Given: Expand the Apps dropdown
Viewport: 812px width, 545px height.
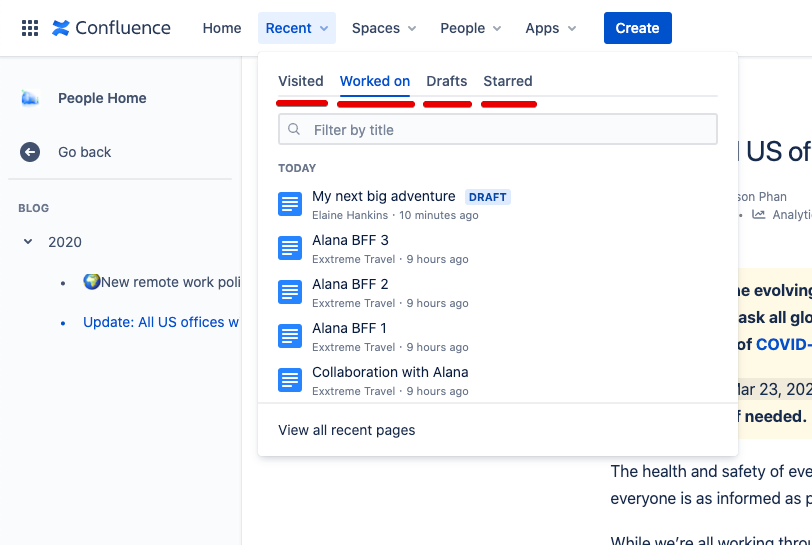Looking at the screenshot, I should [550, 28].
